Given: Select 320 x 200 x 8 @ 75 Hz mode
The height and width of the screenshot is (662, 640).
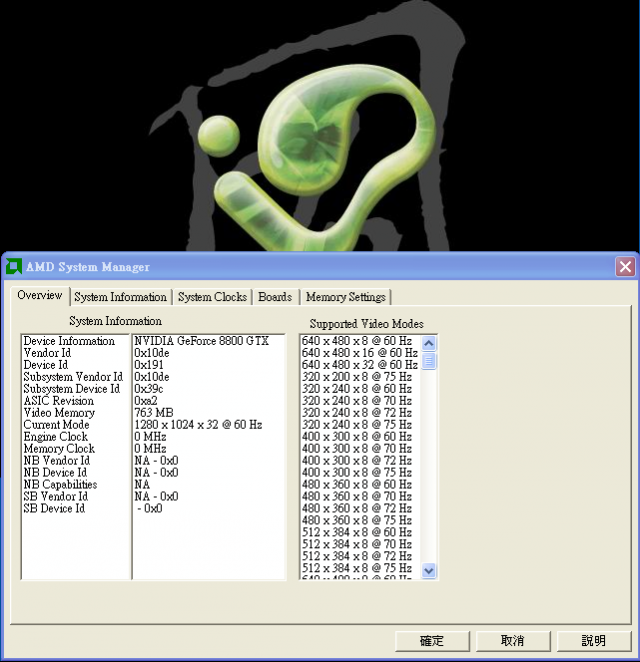Looking at the screenshot, I should [357, 377].
